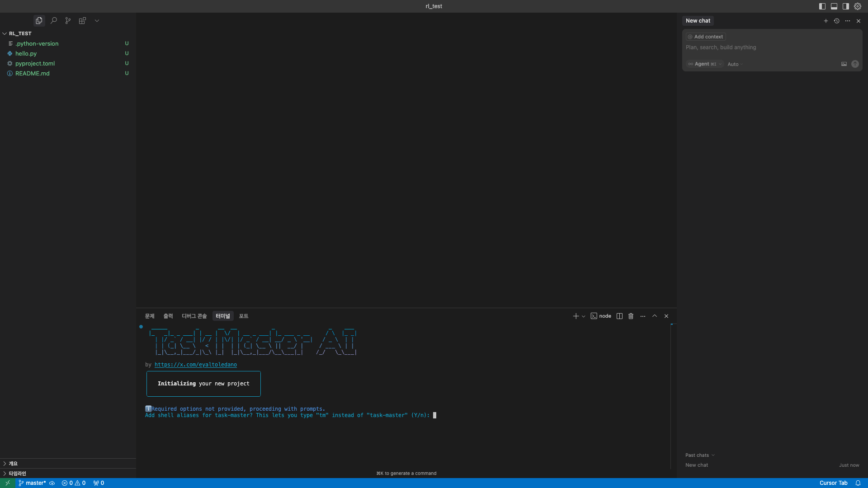Start a new chat with plus icon
This screenshot has width=868, height=488.
(x=826, y=21)
